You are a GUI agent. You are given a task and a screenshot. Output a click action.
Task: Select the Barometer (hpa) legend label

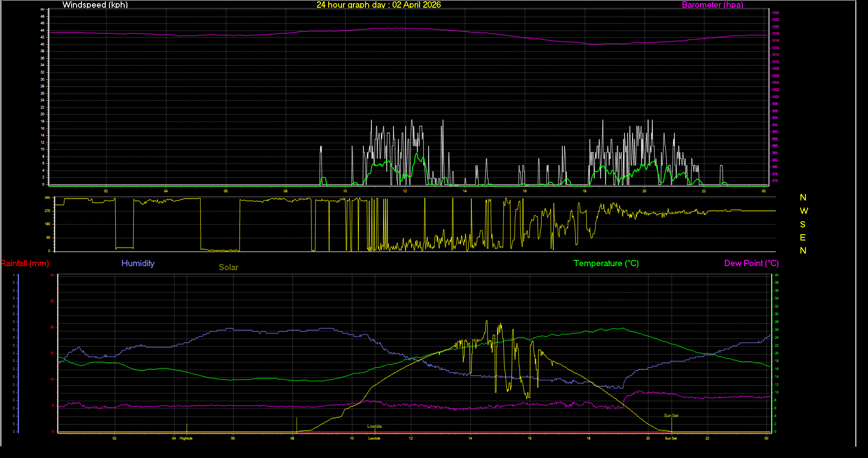712,5
